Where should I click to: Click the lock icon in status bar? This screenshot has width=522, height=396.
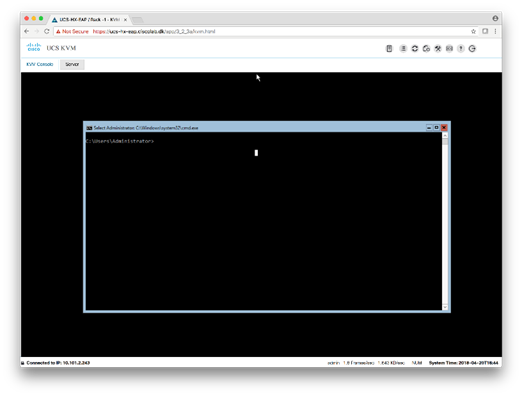tap(23, 363)
